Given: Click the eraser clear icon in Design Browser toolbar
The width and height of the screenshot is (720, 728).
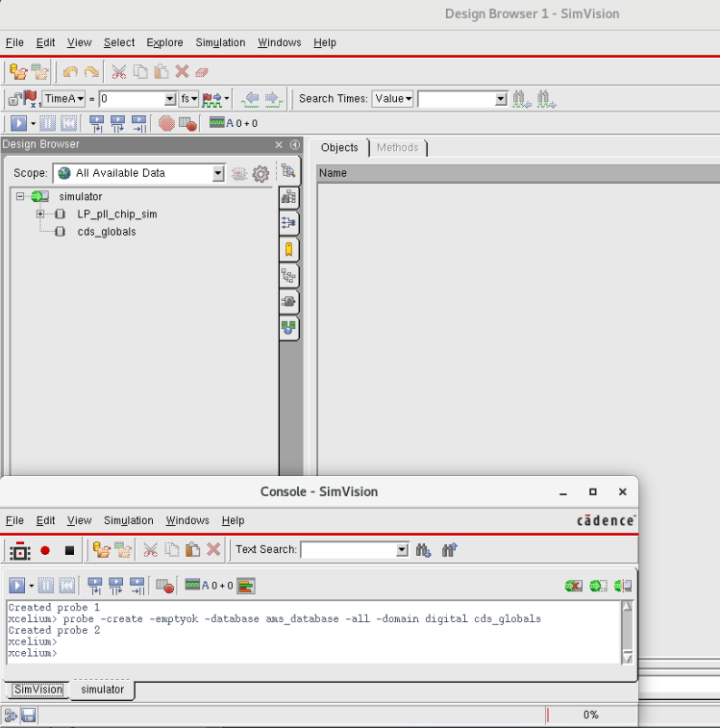Looking at the screenshot, I should point(202,72).
